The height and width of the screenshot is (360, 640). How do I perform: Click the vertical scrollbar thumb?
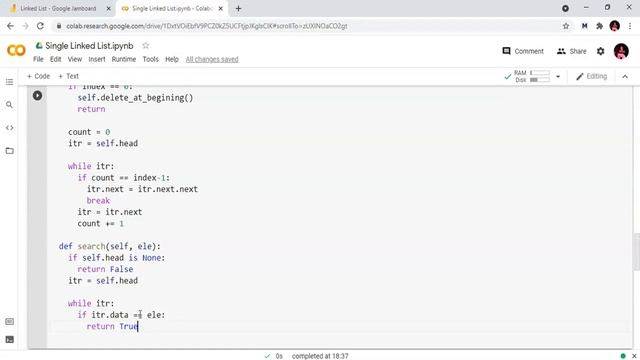(x=636, y=251)
